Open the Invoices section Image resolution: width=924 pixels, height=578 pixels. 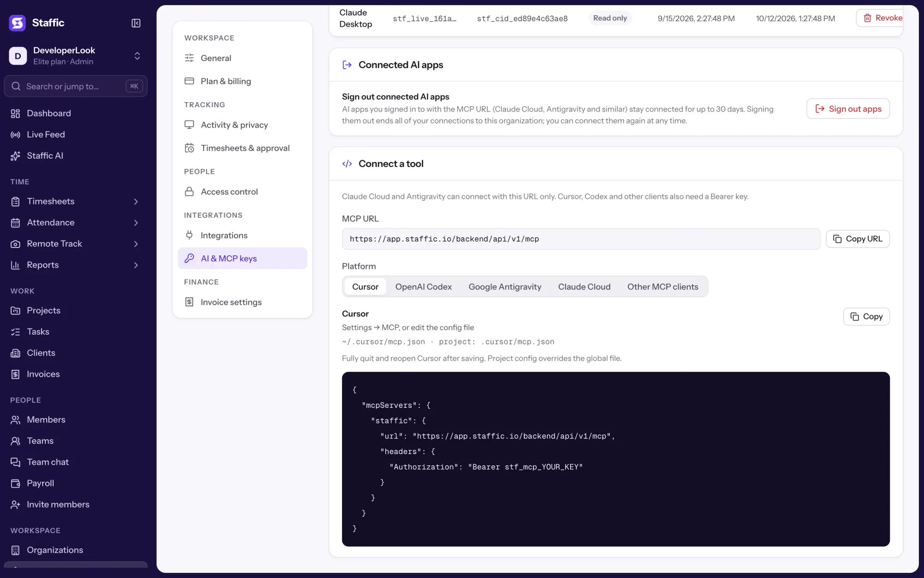pyautogui.click(x=75, y=374)
